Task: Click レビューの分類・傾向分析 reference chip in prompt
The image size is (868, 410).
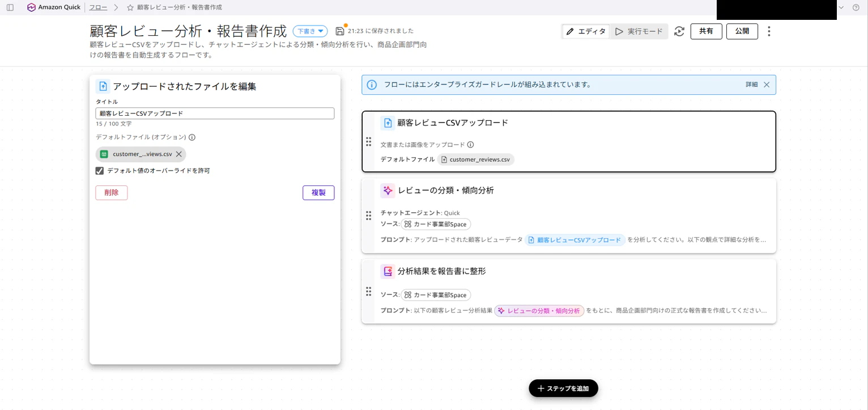Action: point(539,311)
